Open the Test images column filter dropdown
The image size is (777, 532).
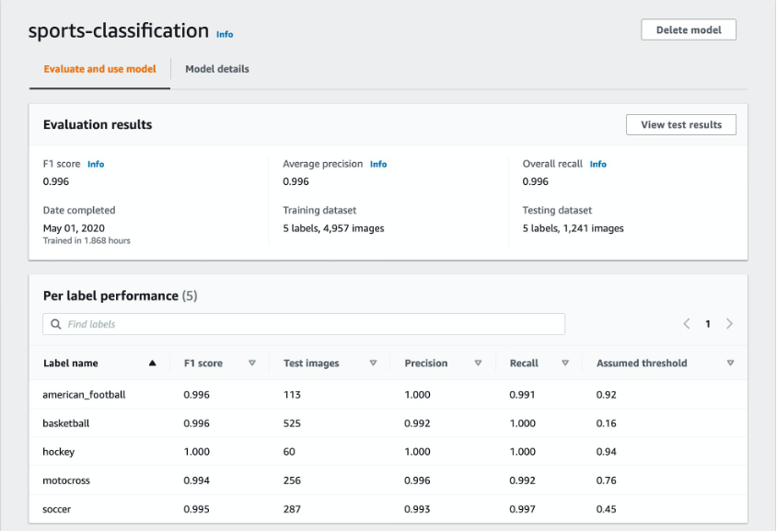coord(375,363)
